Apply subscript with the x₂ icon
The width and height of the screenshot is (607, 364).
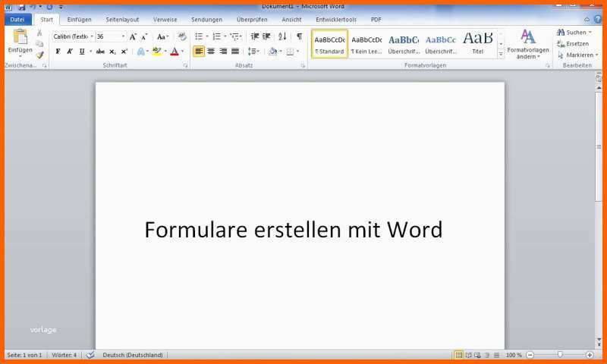click(112, 52)
